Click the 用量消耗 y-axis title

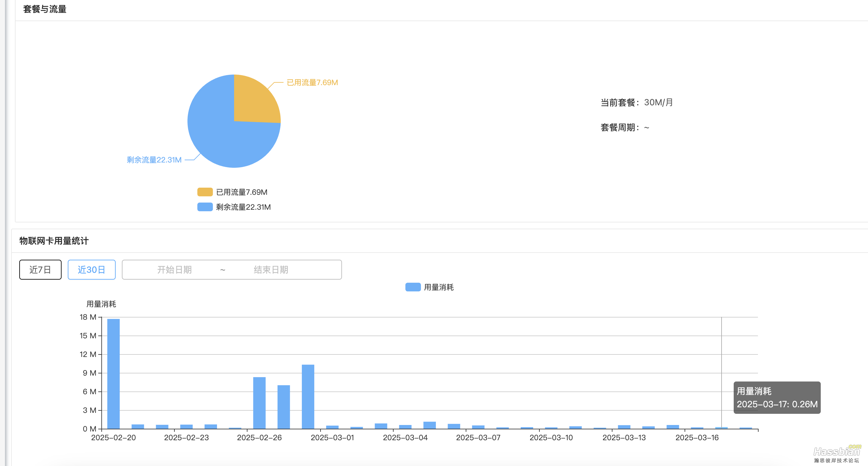coord(101,304)
